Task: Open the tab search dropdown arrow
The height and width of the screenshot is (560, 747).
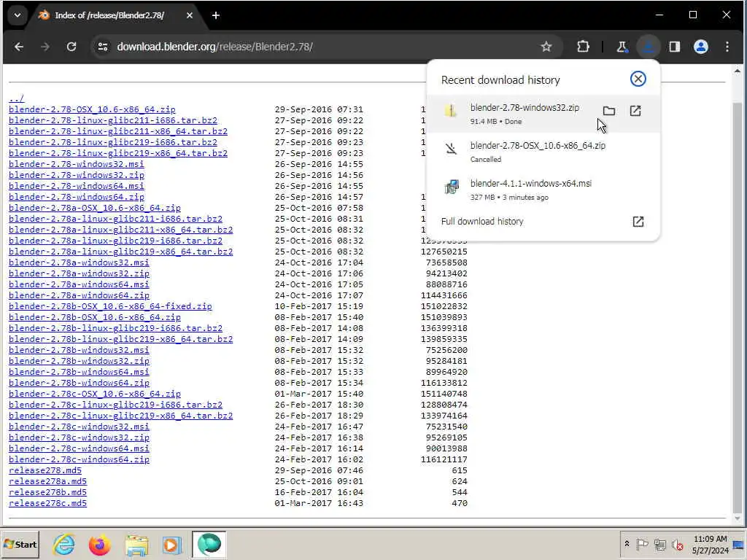Action: tap(18, 15)
